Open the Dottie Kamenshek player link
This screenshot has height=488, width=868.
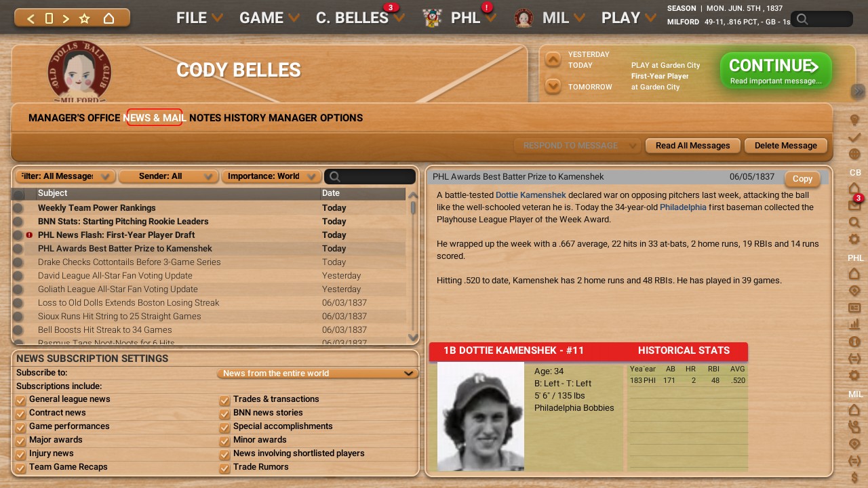pyautogui.click(x=531, y=195)
